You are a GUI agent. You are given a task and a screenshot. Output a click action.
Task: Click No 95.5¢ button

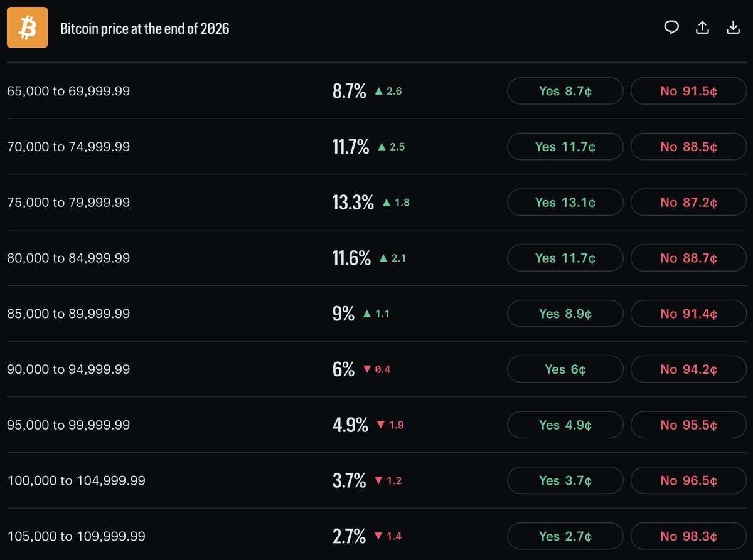[x=688, y=425]
